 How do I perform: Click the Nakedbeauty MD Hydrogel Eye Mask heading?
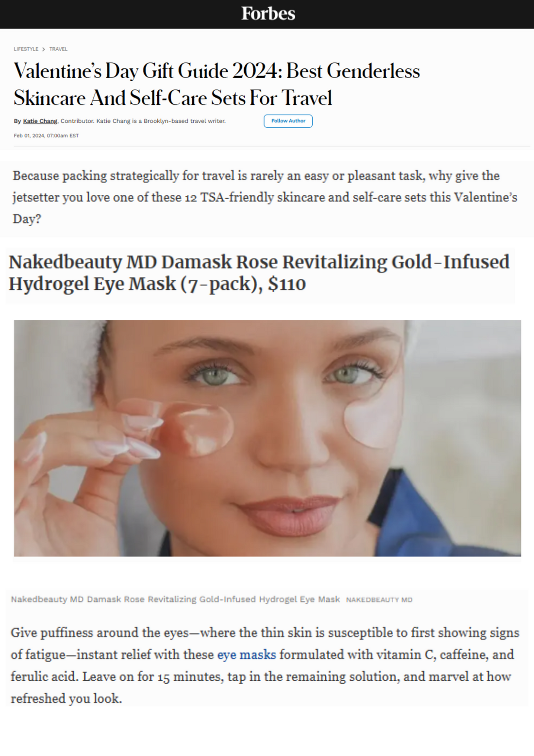(x=259, y=273)
